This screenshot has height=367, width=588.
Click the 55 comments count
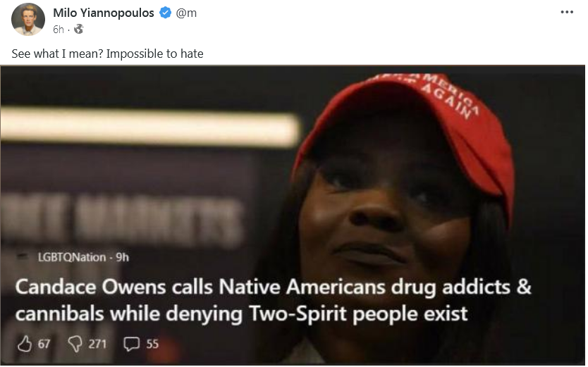tap(152, 344)
